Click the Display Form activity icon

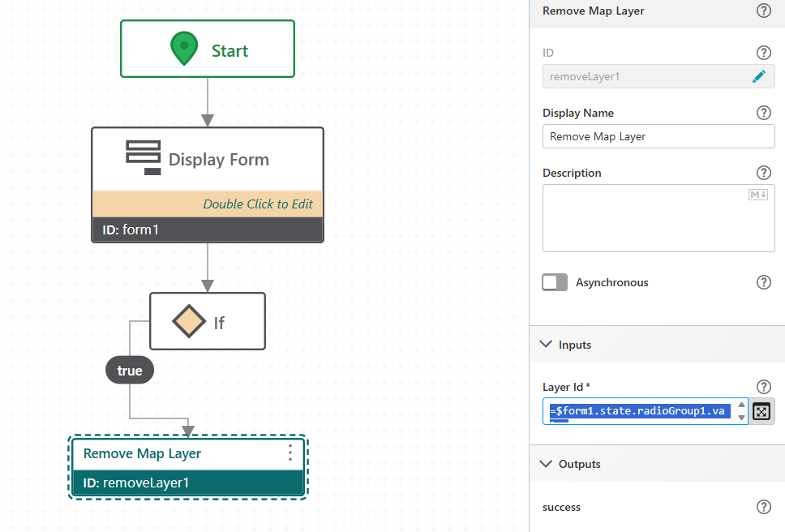pyautogui.click(x=144, y=158)
